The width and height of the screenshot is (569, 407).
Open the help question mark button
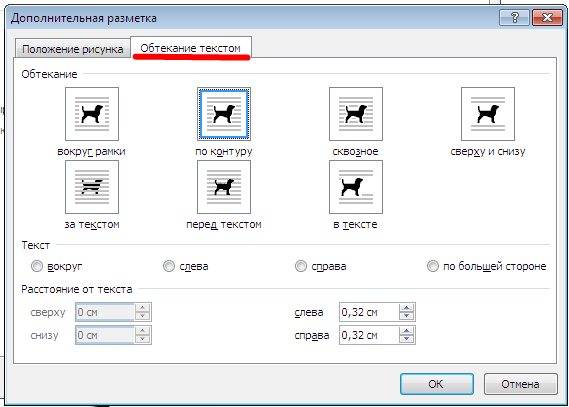click(x=514, y=18)
